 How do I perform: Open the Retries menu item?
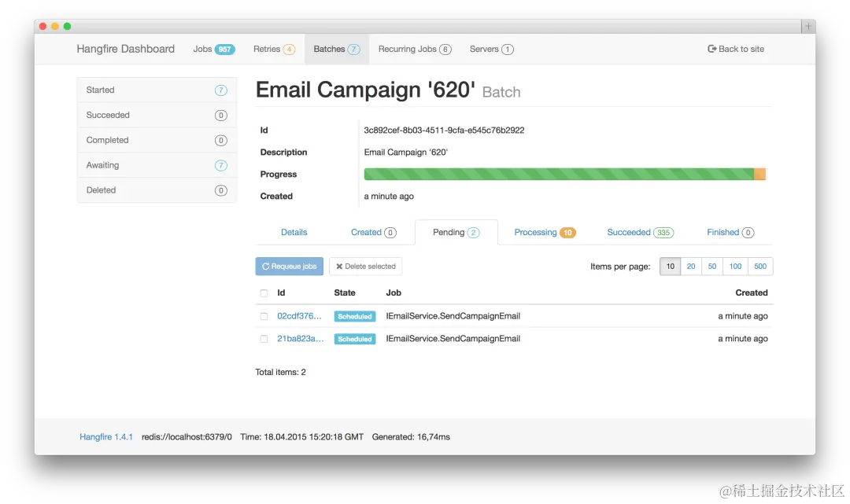tap(274, 49)
